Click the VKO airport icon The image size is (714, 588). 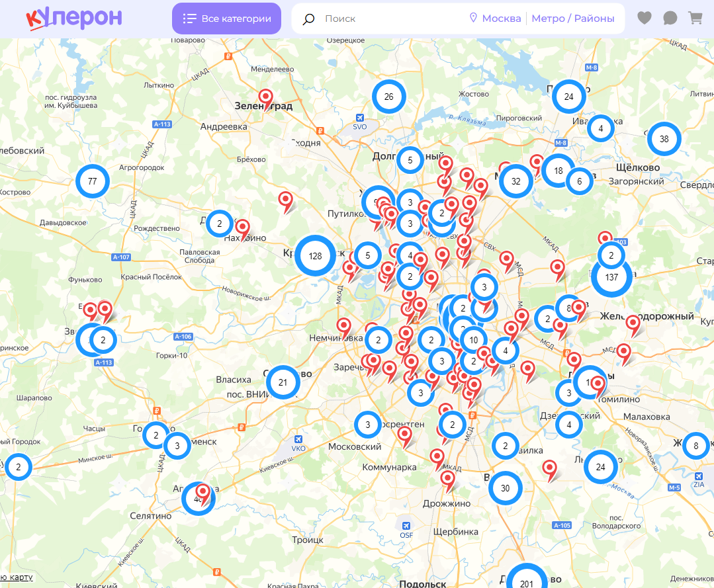coord(298,439)
